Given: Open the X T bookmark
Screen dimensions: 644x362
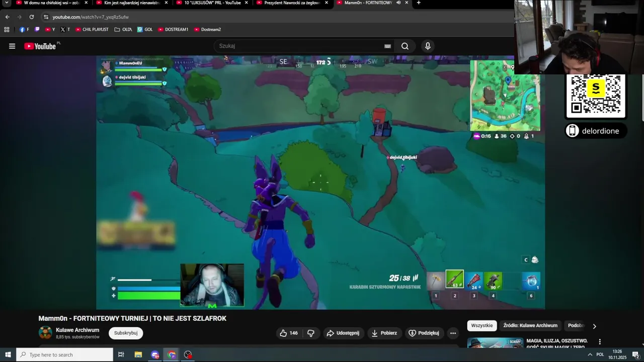Looking at the screenshot, I should pos(65,30).
